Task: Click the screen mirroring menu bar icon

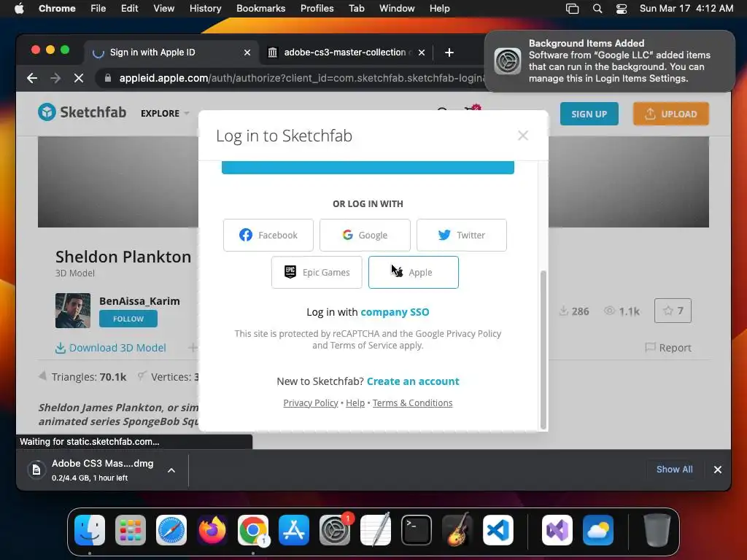Action: pos(572,9)
